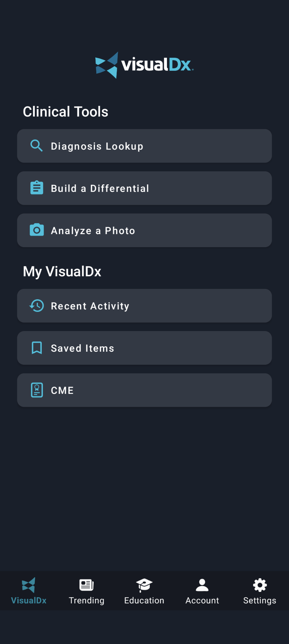Click the clock icon for Recent Activity

(37, 306)
